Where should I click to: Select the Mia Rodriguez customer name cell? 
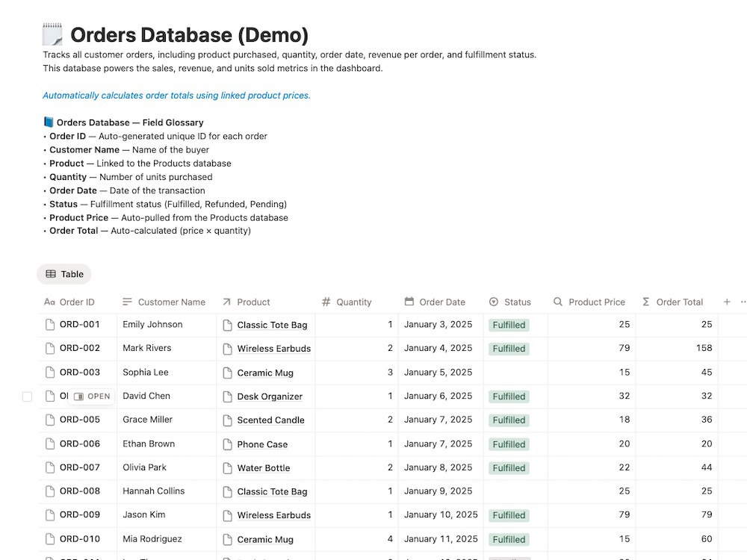(x=167, y=539)
